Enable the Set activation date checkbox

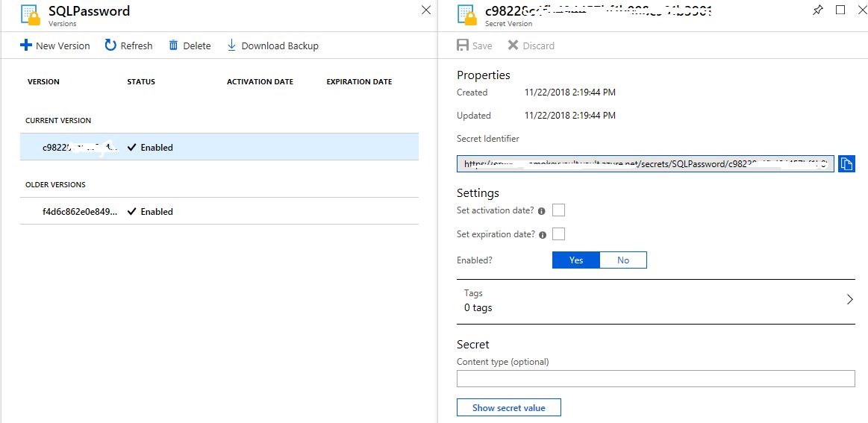[x=558, y=210]
